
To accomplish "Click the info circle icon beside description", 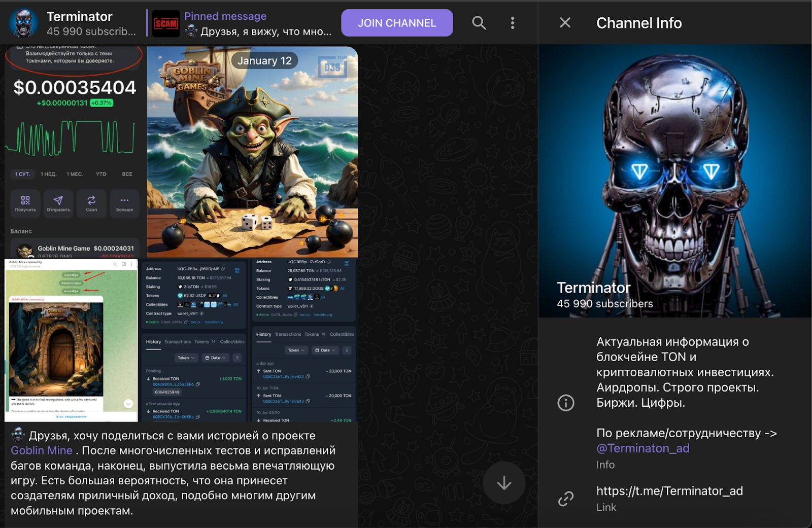I will click(x=566, y=403).
